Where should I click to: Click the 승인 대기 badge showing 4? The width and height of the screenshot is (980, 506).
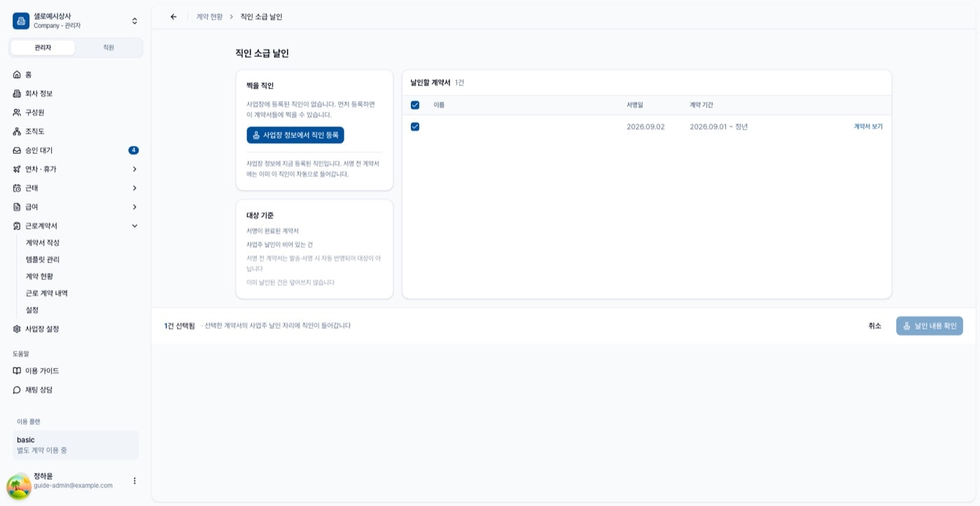(x=134, y=150)
